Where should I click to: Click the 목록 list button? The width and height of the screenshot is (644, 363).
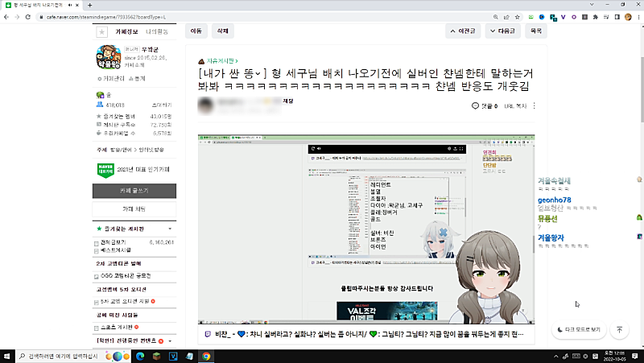tap(536, 31)
